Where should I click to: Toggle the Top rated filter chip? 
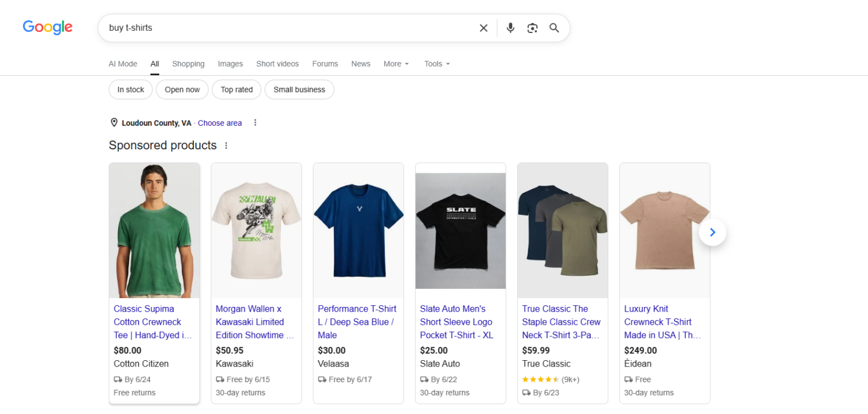(x=237, y=90)
